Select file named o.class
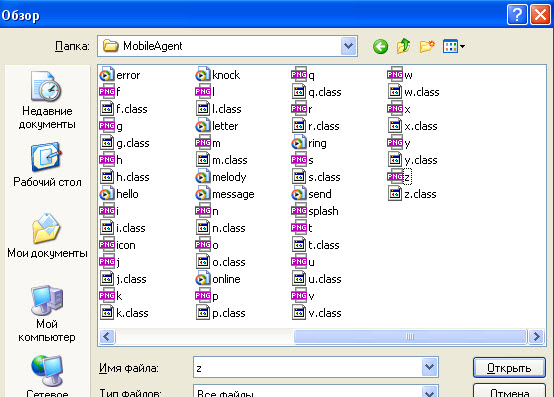Viewport: 554px width, 397px height. click(220, 262)
